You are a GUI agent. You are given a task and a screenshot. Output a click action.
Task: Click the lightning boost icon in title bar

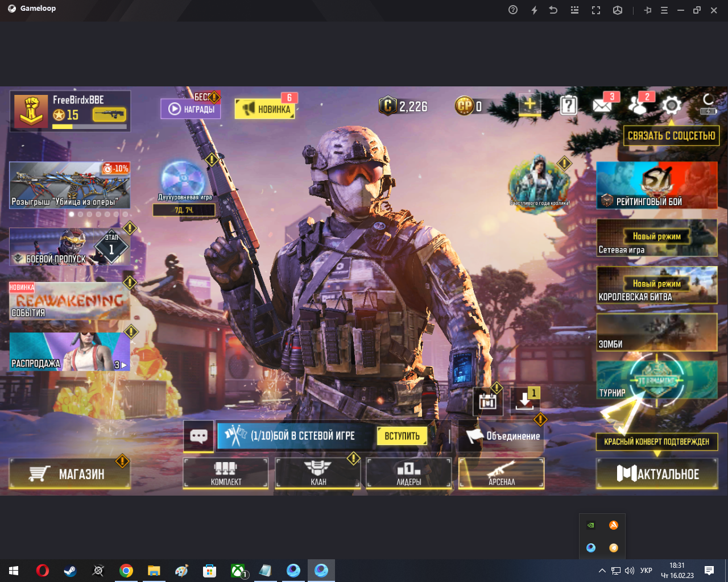[534, 10]
